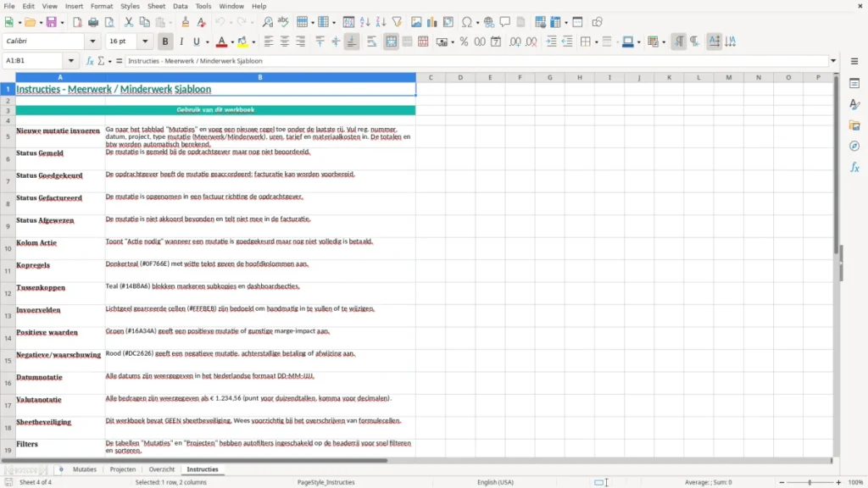Sort descending Z to A

pos(381,22)
